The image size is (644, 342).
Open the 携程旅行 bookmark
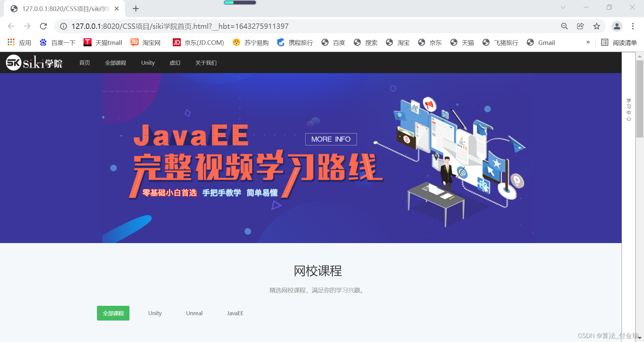(294, 43)
